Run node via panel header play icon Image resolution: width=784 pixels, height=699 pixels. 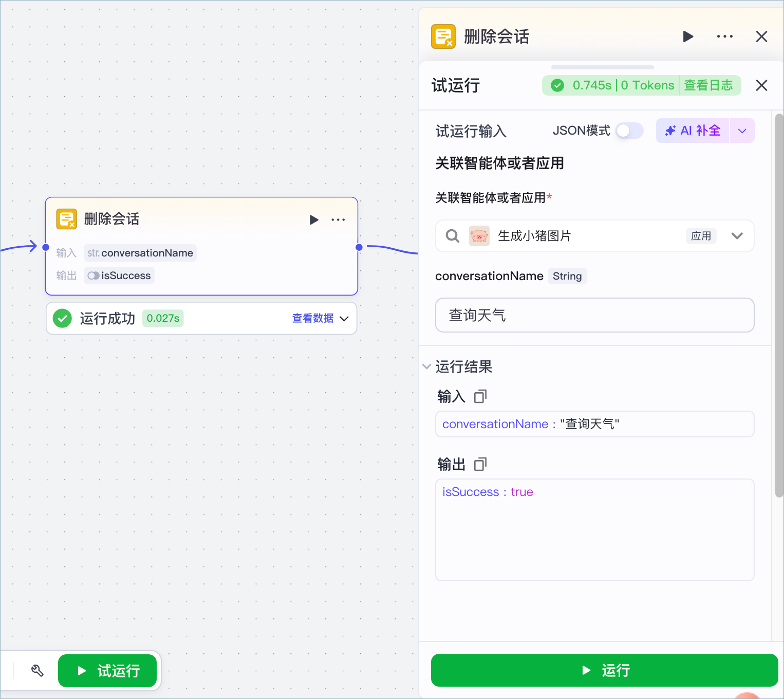pos(688,36)
